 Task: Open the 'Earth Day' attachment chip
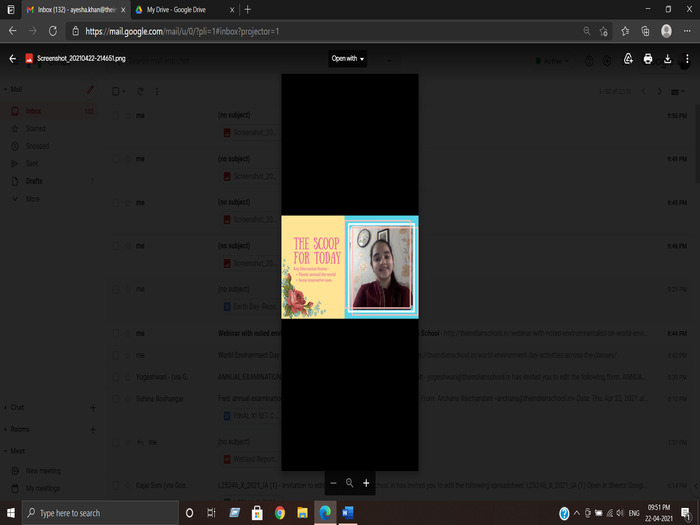point(251,306)
